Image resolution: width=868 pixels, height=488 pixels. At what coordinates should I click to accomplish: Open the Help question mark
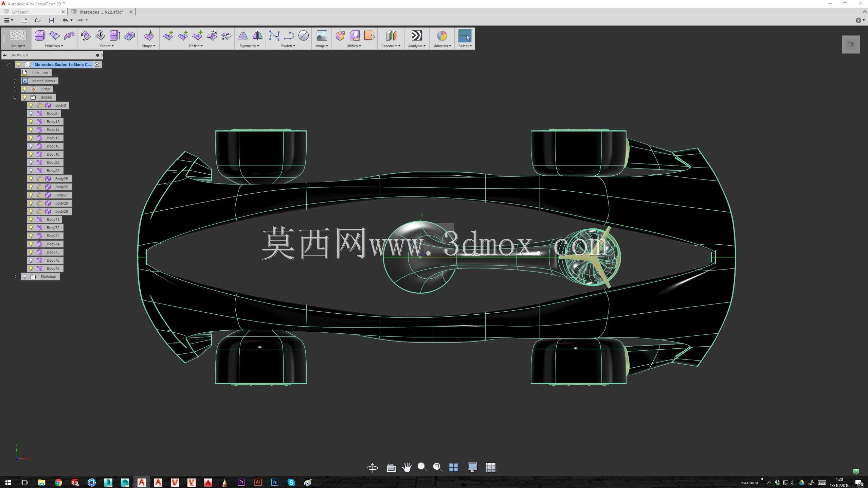point(858,20)
